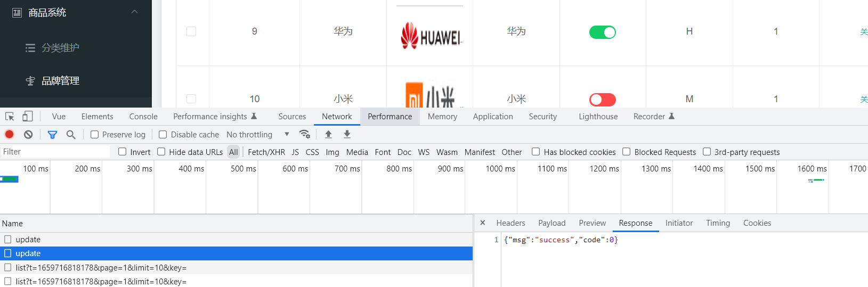
Task: Select the first update request
Action: pos(236,240)
